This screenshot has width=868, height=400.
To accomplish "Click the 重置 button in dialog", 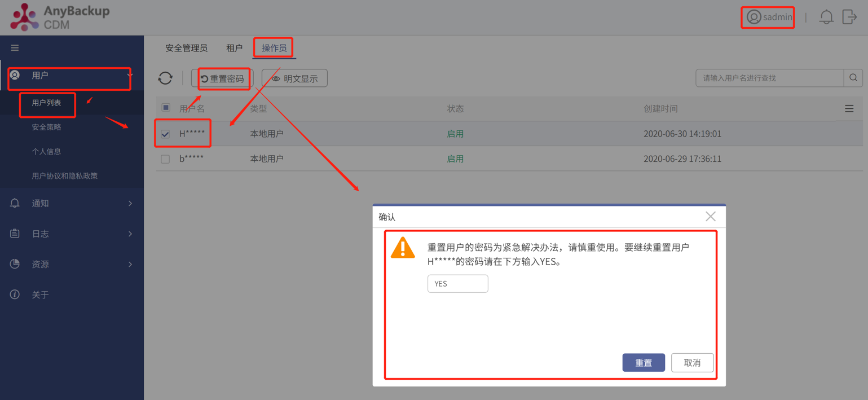I will tap(644, 363).
